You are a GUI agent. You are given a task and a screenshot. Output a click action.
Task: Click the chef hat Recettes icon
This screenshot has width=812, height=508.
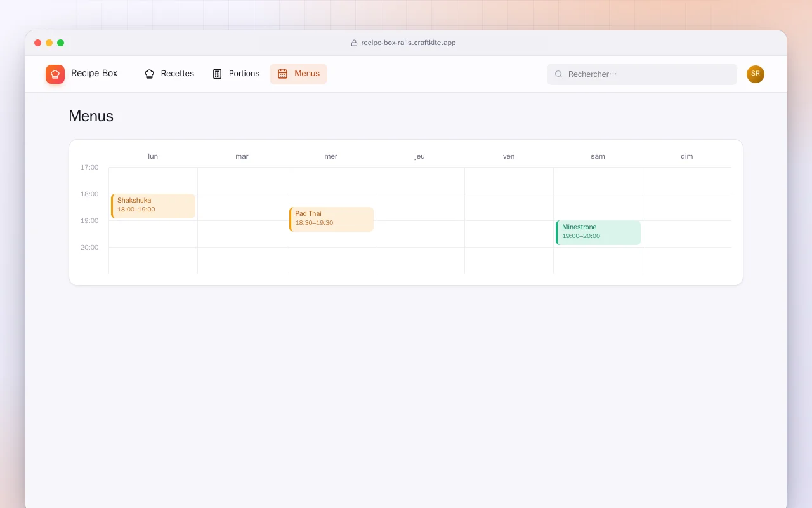(x=149, y=74)
